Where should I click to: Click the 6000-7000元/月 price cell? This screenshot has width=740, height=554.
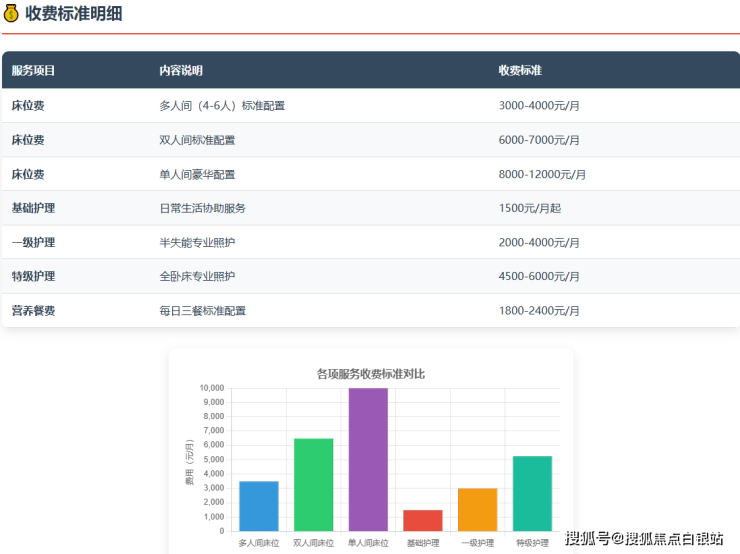pyautogui.click(x=539, y=140)
